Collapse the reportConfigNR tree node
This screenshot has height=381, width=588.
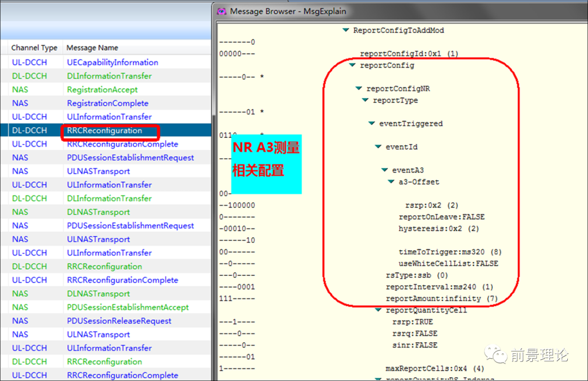359,88
